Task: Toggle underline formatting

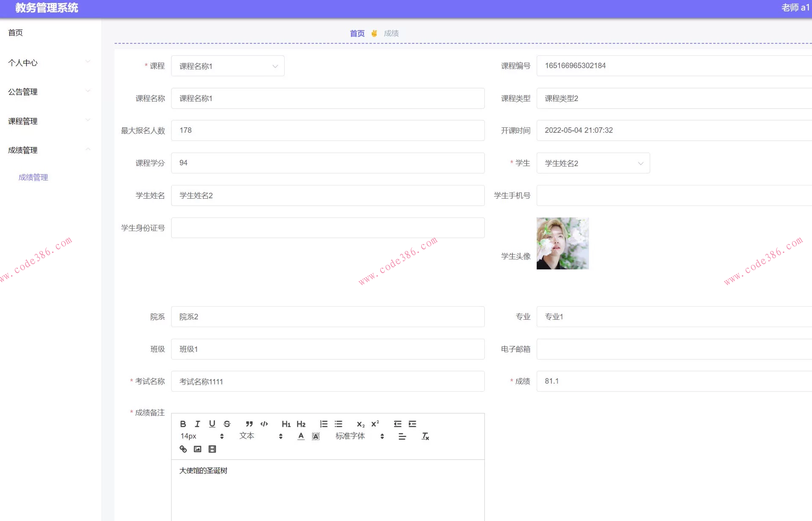Action: click(212, 424)
